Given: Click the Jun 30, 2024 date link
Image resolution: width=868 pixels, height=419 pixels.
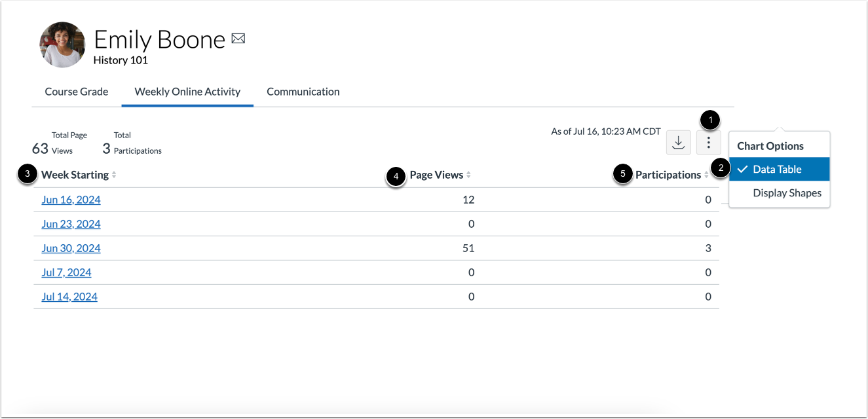Looking at the screenshot, I should [x=71, y=248].
